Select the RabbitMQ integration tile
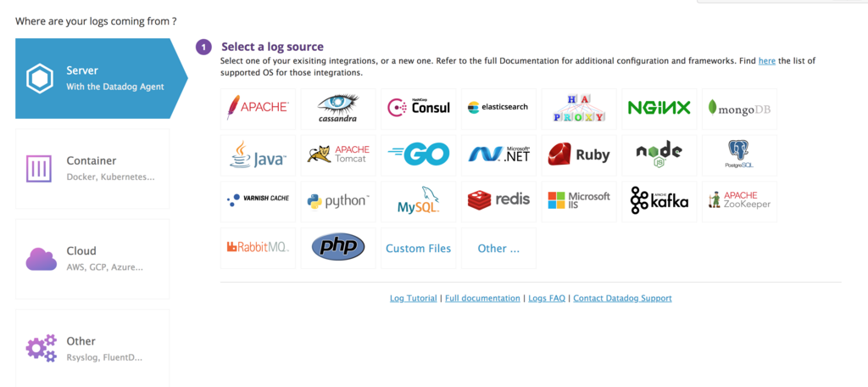The height and width of the screenshot is (387, 868). 258,248
